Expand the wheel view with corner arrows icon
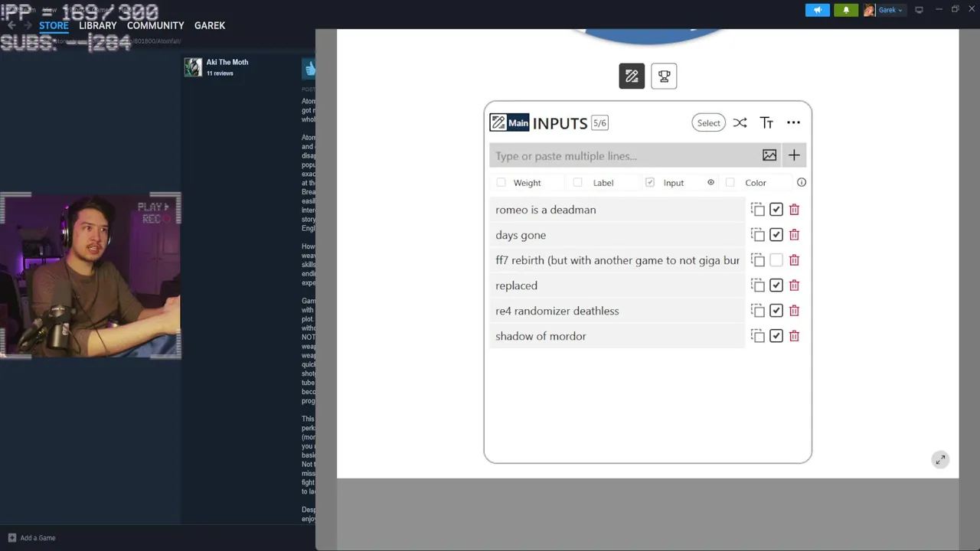Viewport: 980px width, 551px height. (940, 459)
